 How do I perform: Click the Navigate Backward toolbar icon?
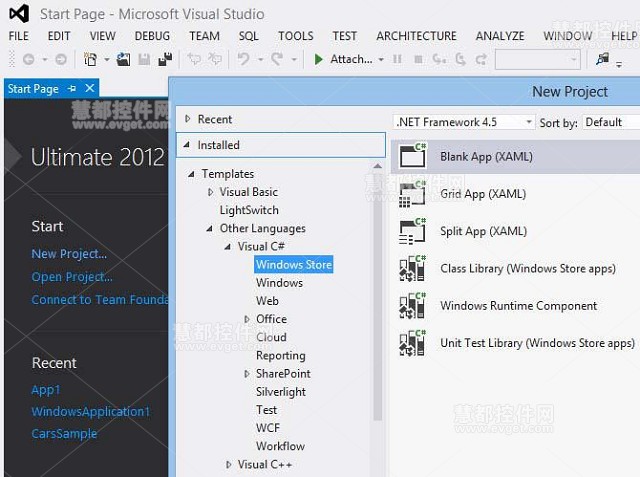[x=28, y=60]
